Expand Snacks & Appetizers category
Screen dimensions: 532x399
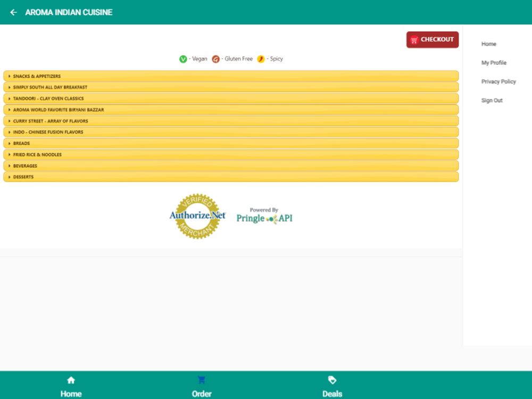pyautogui.click(x=231, y=76)
